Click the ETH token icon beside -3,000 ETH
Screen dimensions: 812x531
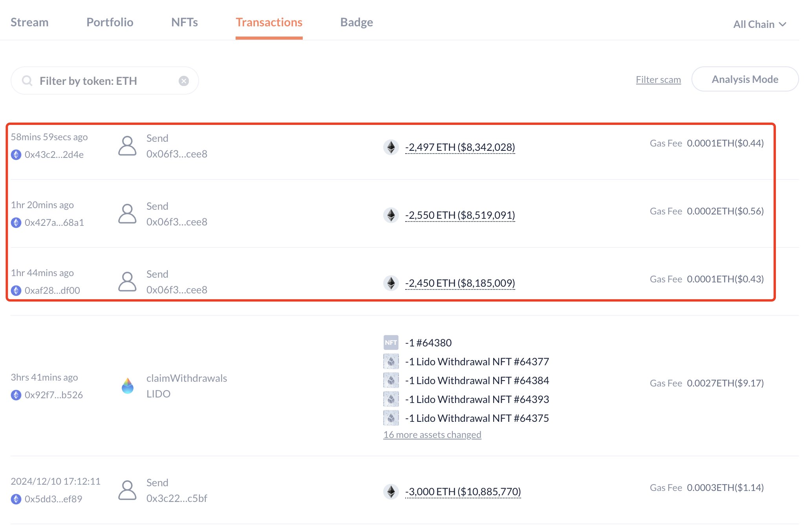(391, 492)
